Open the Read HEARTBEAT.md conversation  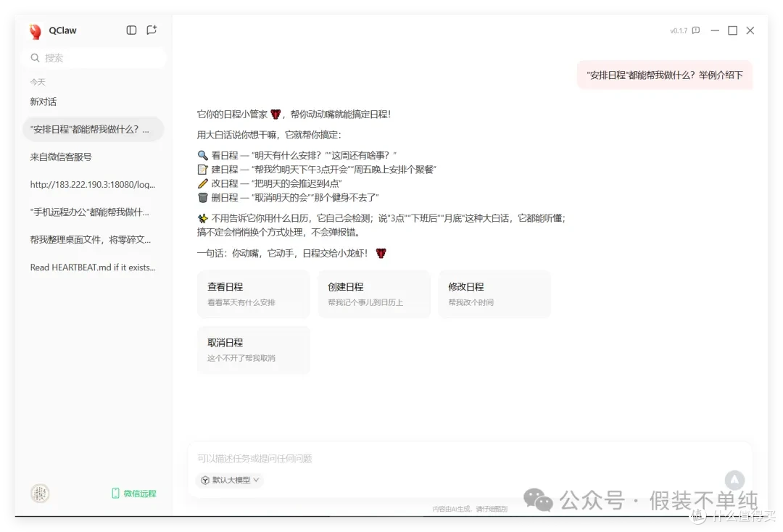coord(94,267)
